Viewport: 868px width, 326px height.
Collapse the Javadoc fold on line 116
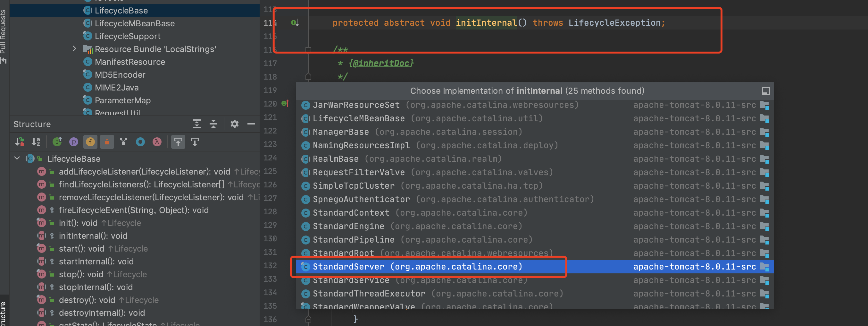pos(308,50)
